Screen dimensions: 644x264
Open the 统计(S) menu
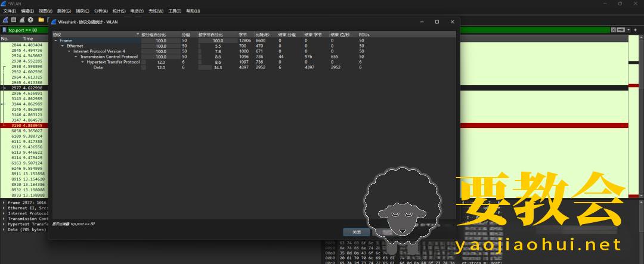(x=119, y=11)
